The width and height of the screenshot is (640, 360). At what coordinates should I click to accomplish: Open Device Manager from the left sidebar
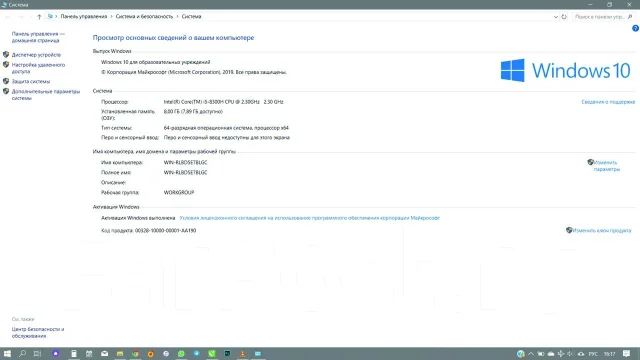[36, 55]
